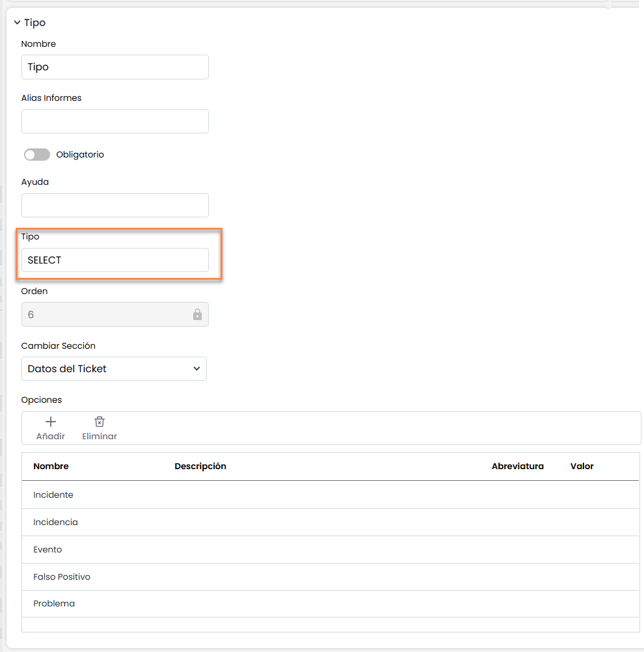Sort by the Nombre column header

[51, 467]
